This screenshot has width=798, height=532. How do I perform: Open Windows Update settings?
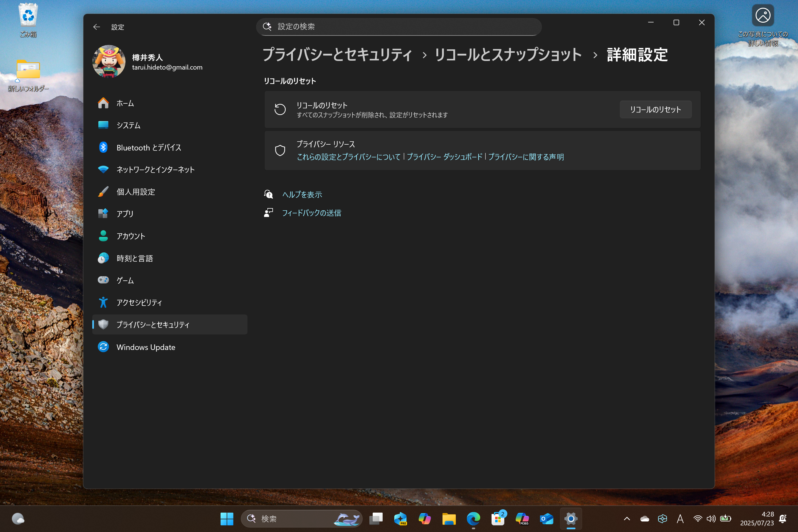coord(145,347)
